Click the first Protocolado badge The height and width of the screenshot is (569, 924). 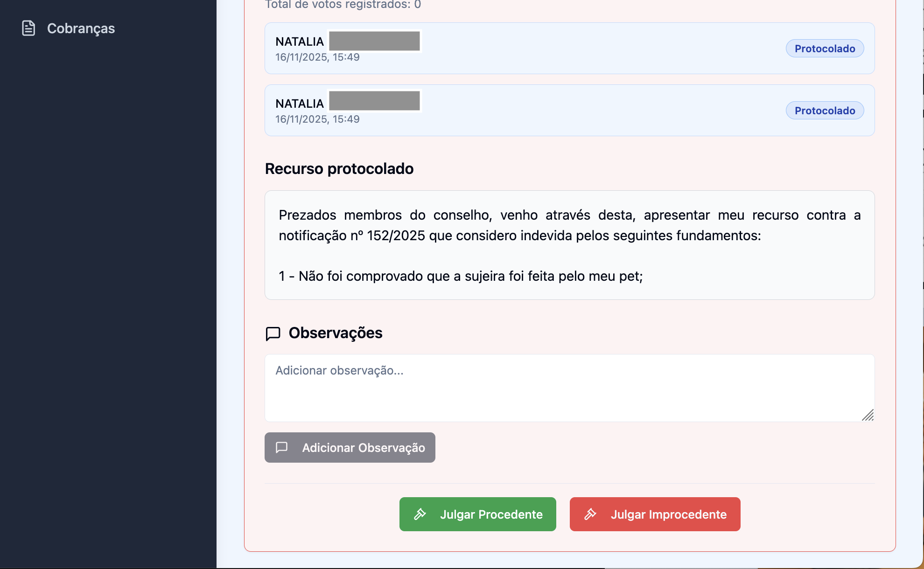point(825,48)
